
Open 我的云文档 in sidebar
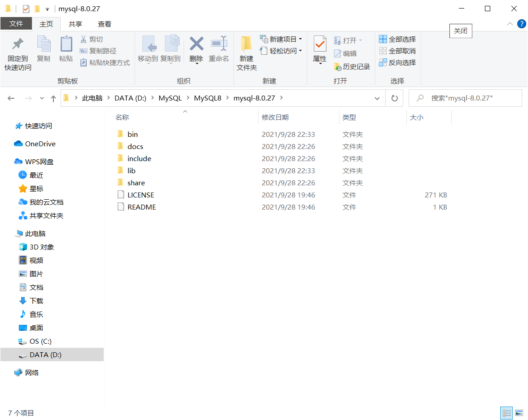[41, 202]
